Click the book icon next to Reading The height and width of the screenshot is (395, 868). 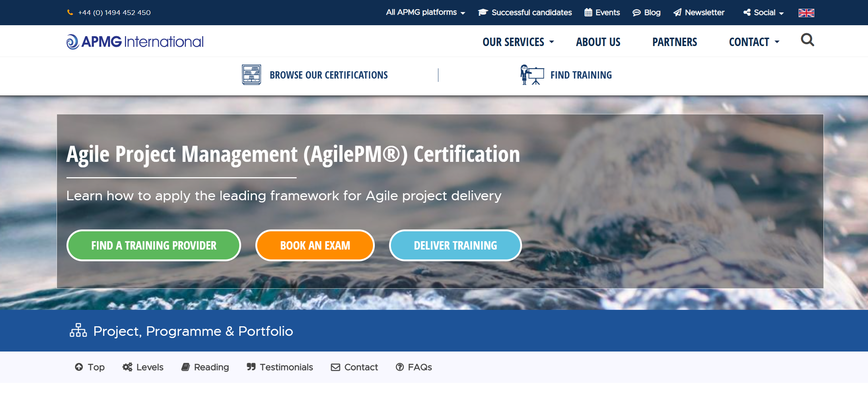coord(186,367)
